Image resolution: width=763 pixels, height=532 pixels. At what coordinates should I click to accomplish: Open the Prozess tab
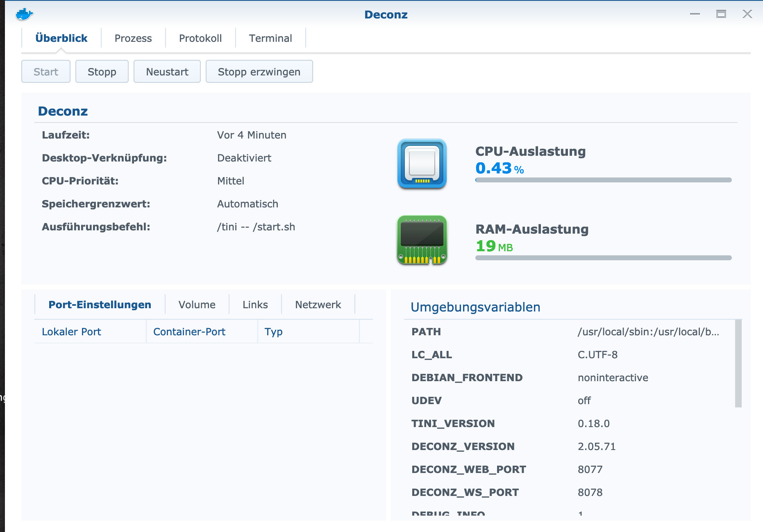coord(133,38)
